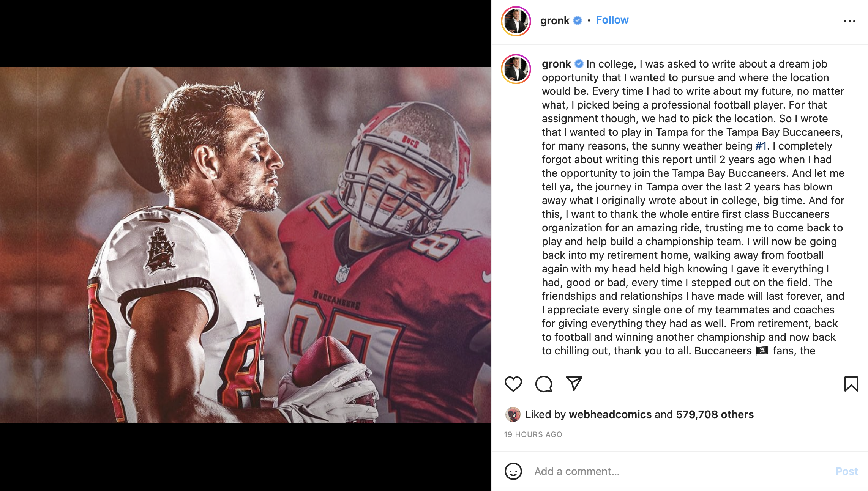Click the 19 HOURS AGO timestamp

point(533,434)
